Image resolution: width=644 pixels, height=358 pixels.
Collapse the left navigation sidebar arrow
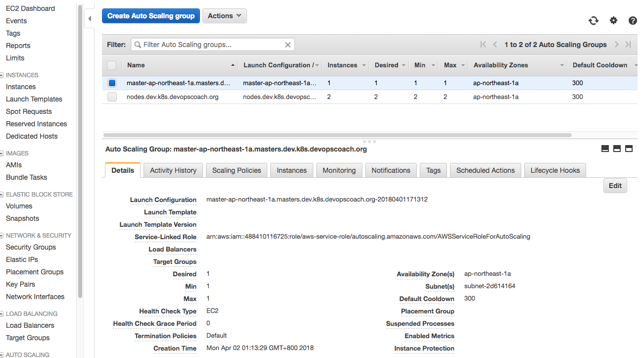pyautogui.click(x=90, y=19)
